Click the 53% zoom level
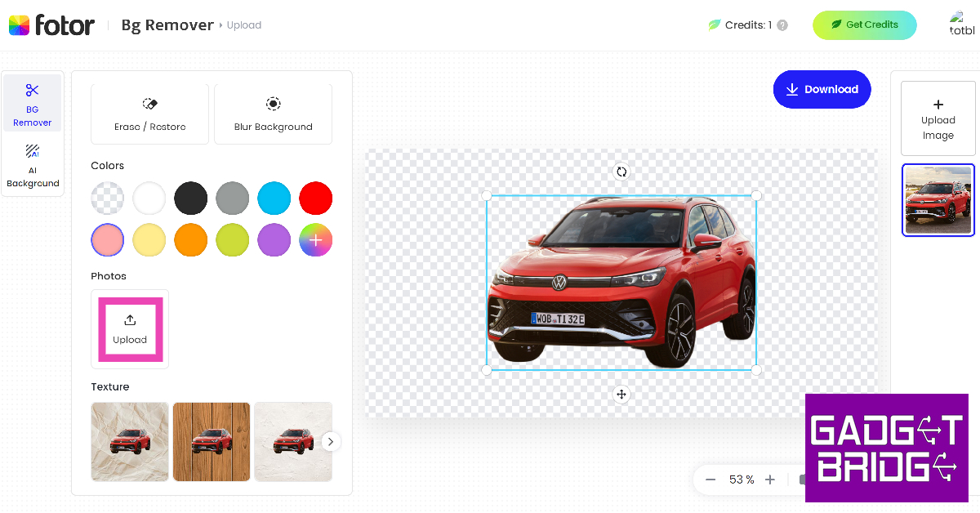 point(742,480)
